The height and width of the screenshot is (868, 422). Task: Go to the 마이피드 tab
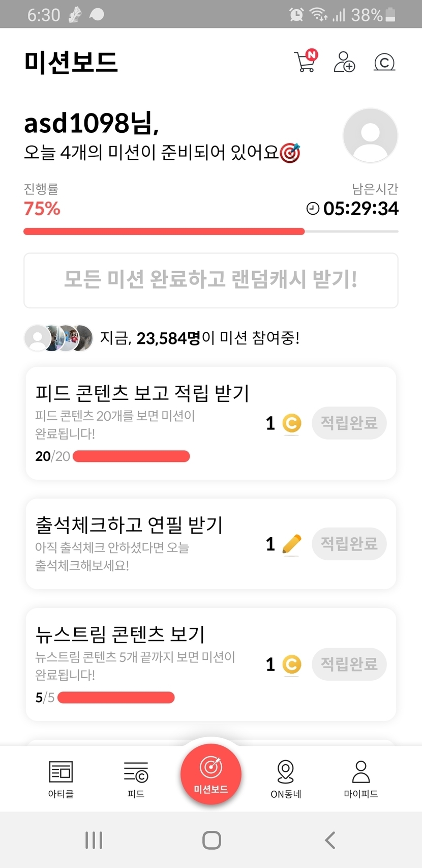[x=360, y=778]
